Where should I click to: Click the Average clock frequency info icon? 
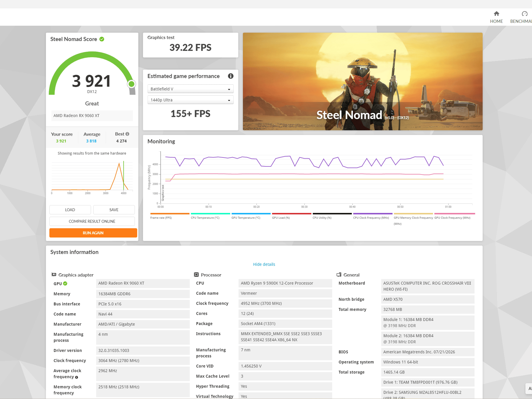coord(76,377)
